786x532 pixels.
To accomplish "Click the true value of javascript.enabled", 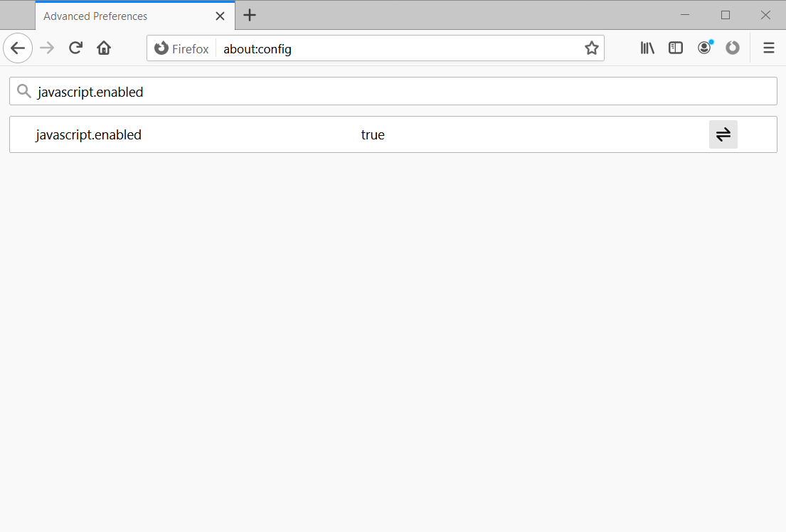I will coord(373,135).
